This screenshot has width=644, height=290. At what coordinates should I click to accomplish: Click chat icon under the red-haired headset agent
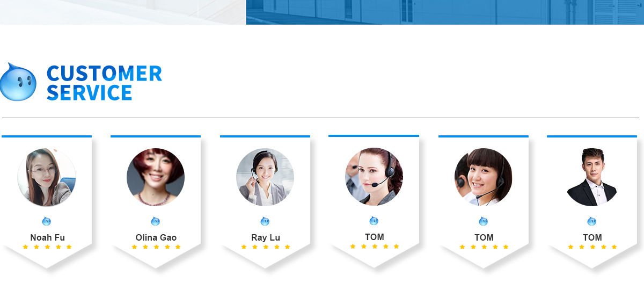374,220
